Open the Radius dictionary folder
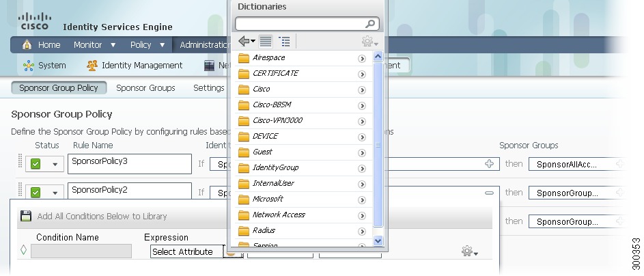 pyautogui.click(x=303, y=231)
